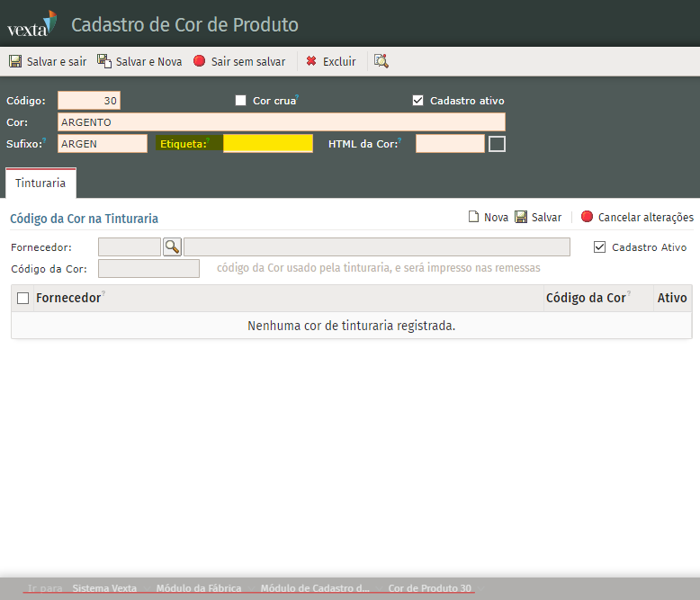Image resolution: width=700 pixels, height=600 pixels.
Task: Click the Salvar e sair floppy icon
Action: [x=15, y=62]
